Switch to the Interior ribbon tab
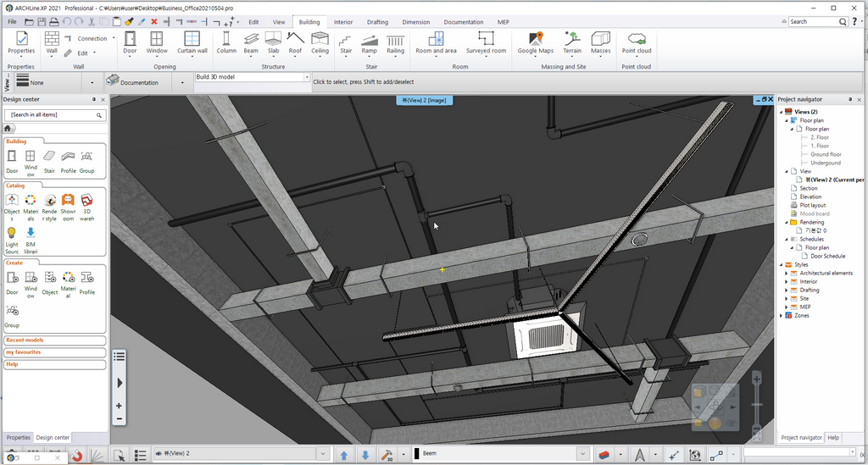This screenshot has height=465, width=868. [343, 22]
